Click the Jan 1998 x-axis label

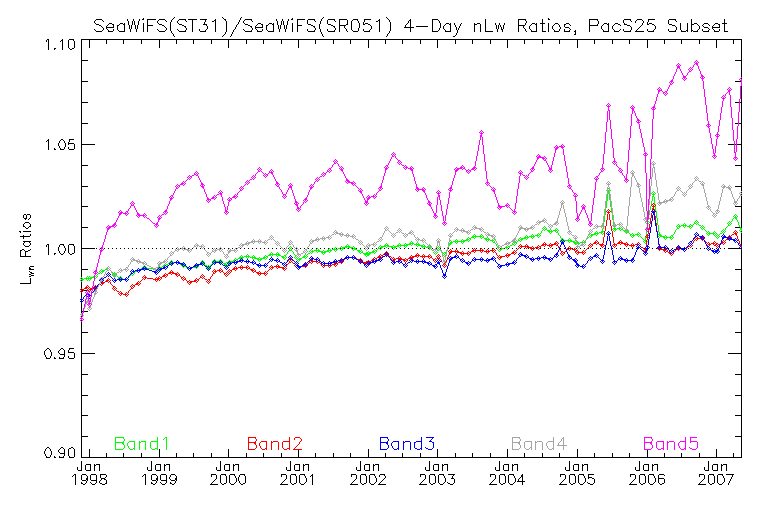[89, 473]
